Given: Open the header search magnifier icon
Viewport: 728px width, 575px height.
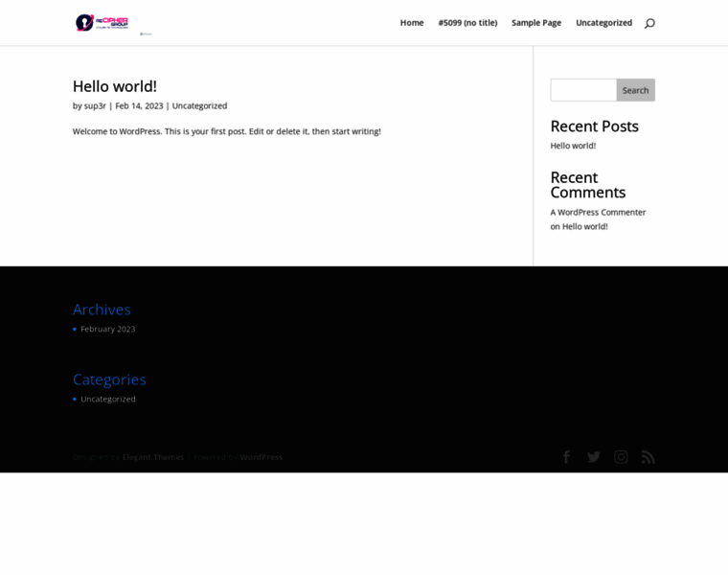Looking at the screenshot, I should tap(649, 23).
